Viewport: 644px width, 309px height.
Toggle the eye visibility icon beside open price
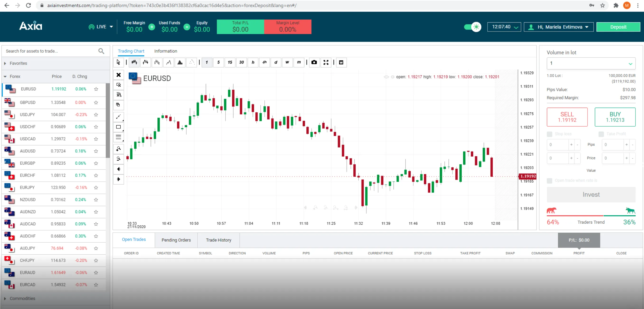pos(386,77)
